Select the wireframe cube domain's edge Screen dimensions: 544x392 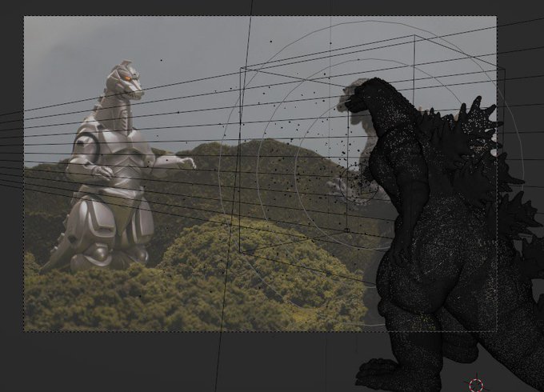[x=240, y=159]
